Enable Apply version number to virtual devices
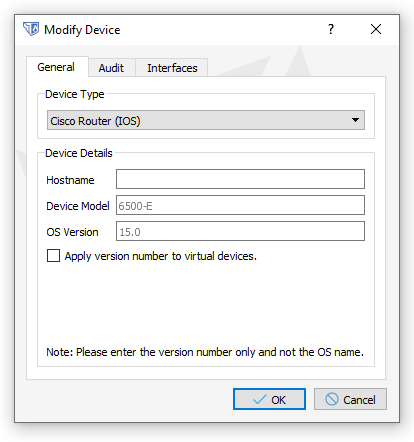Image resolution: width=414 pixels, height=442 pixels. tap(53, 256)
